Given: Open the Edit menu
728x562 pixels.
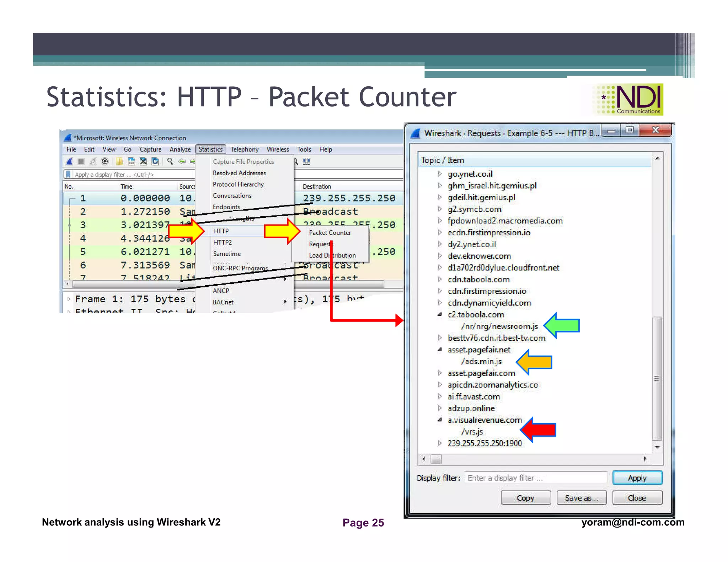Looking at the screenshot, I should tap(89, 150).
